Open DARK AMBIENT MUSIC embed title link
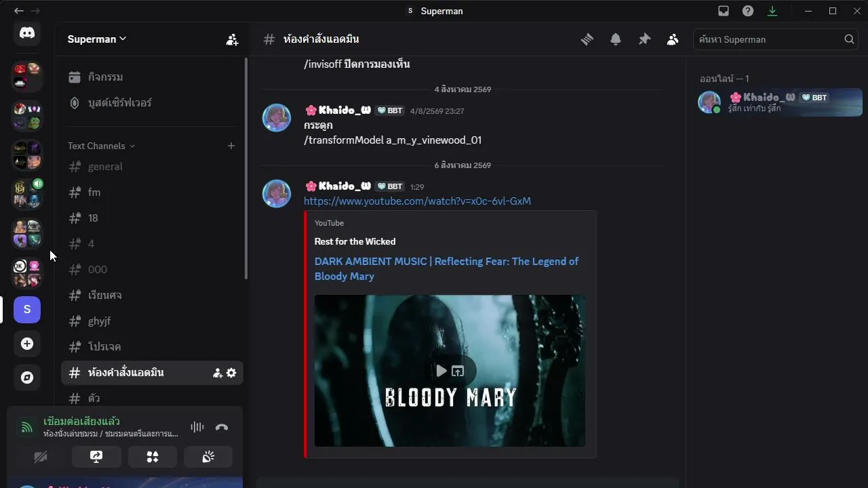Image resolution: width=868 pixels, height=488 pixels. (446, 269)
